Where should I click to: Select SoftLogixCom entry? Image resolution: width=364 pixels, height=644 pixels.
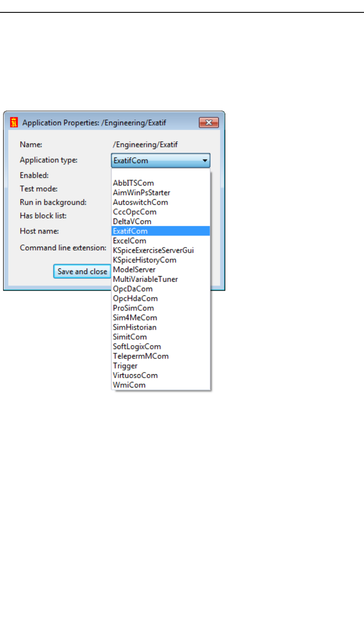coord(161,347)
